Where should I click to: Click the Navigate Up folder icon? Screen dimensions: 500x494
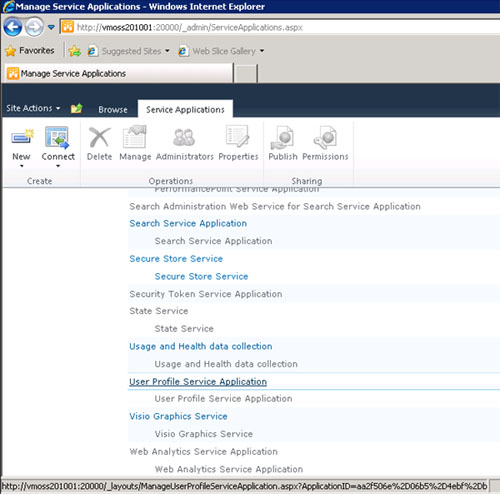point(76,108)
